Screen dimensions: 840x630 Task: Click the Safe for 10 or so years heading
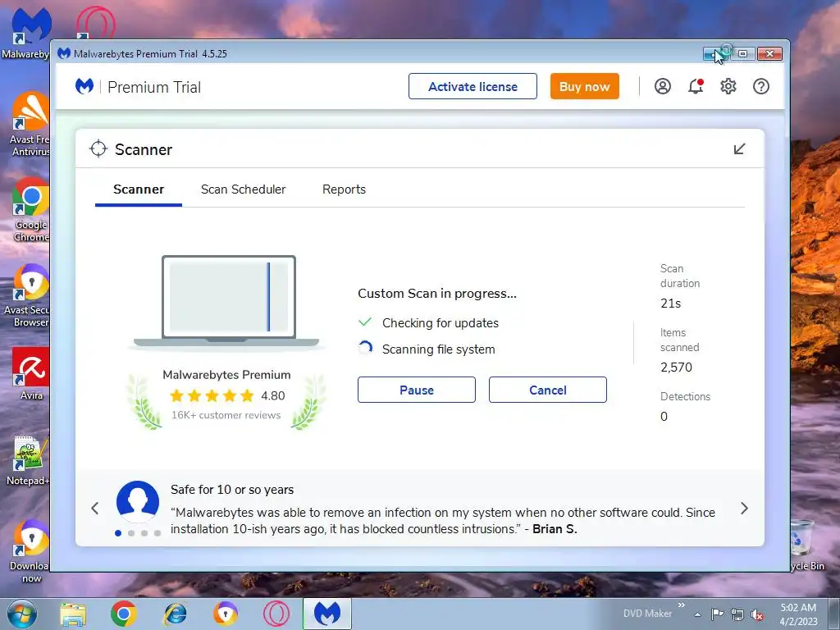[x=232, y=490]
